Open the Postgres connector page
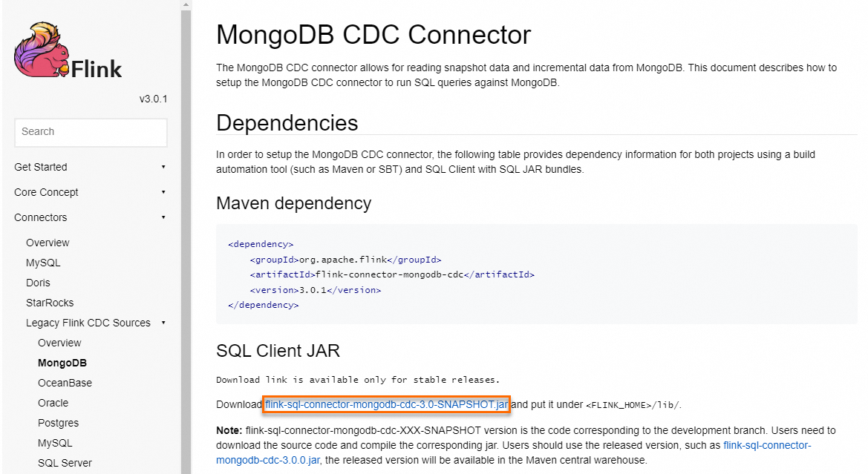The height and width of the screenshot is (474, 868). (58, 422)
